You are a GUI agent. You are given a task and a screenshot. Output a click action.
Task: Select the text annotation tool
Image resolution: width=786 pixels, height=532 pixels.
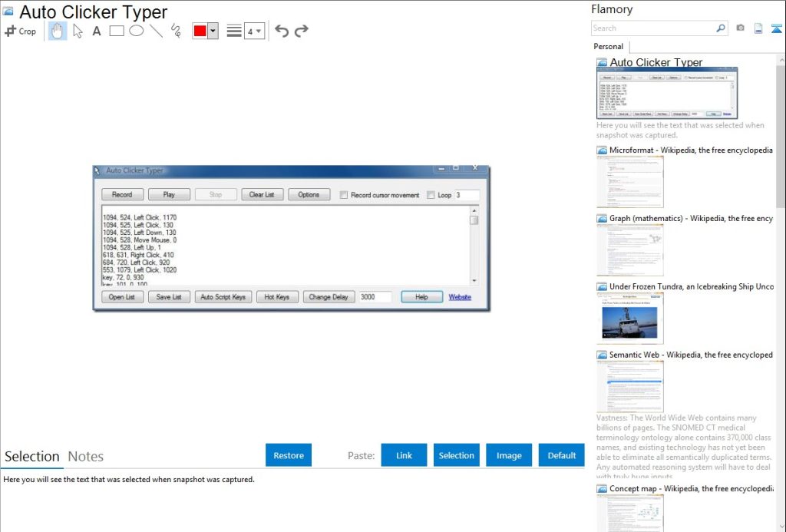pos(95,31)
